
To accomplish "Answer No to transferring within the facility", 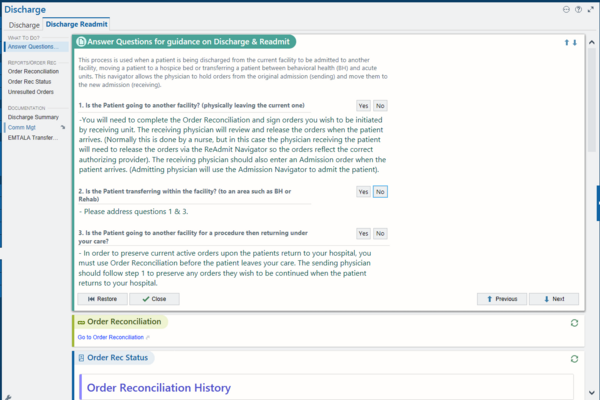I will click(x=380, y=192).
